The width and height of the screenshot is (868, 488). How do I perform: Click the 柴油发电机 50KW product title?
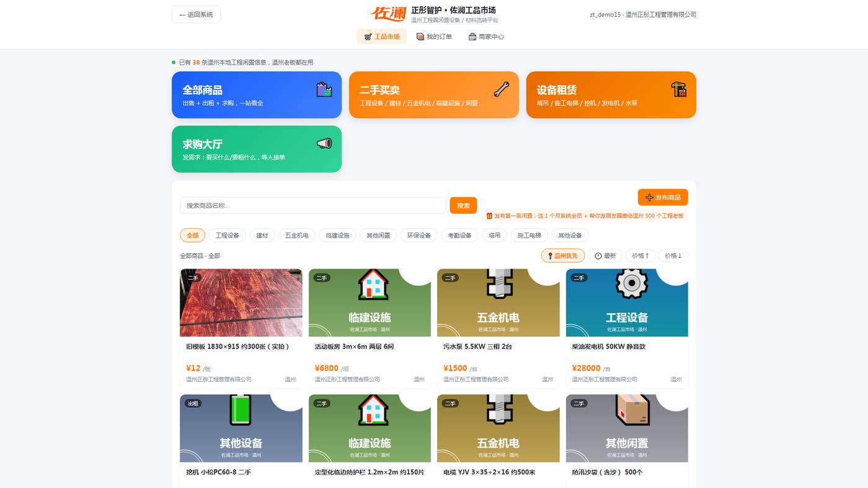tap(609, 347)
